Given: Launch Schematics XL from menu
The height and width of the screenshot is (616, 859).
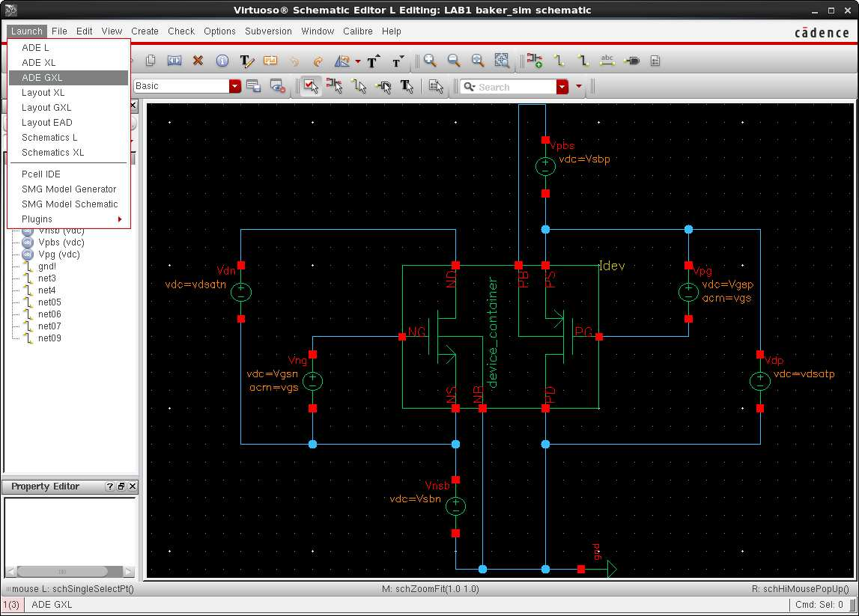Looking at the screenshot, I should (68, 152).
